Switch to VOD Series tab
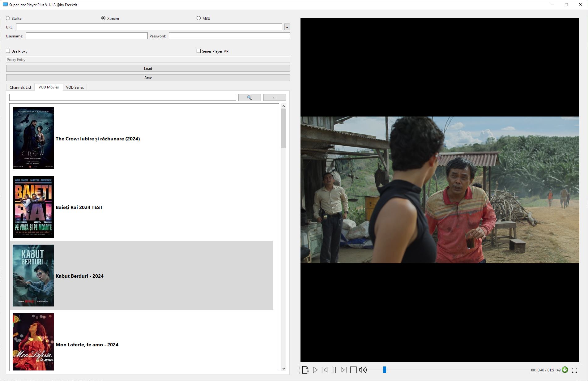The image size is (588, 381). [75, 88]
